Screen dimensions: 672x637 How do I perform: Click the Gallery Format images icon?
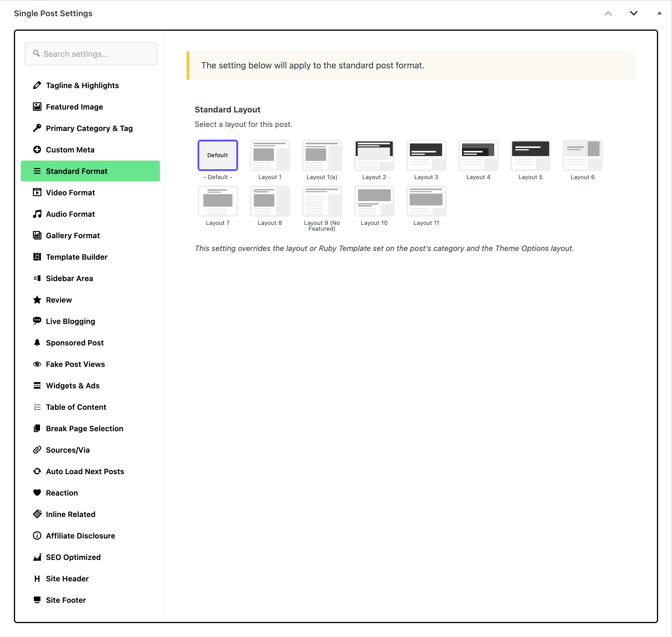point(37,235)
